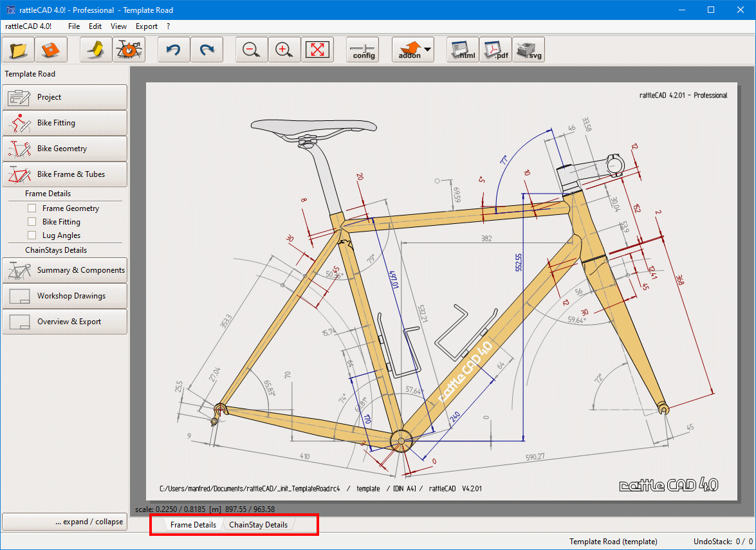Click the Template Road (template) status text
This screenshot has height=550, width=756.
[x=613, y=542]
